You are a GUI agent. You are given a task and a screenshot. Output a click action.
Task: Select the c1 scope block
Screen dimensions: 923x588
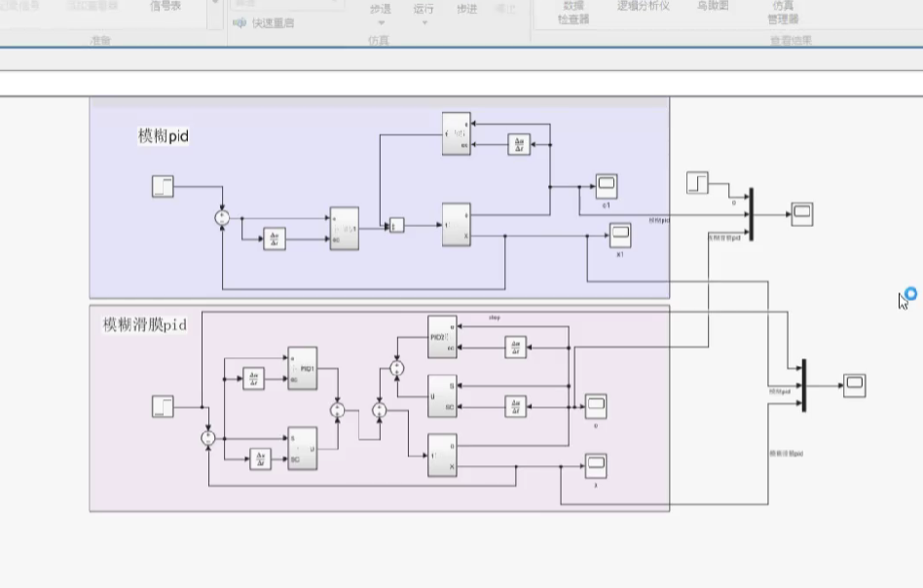[607, 185]
